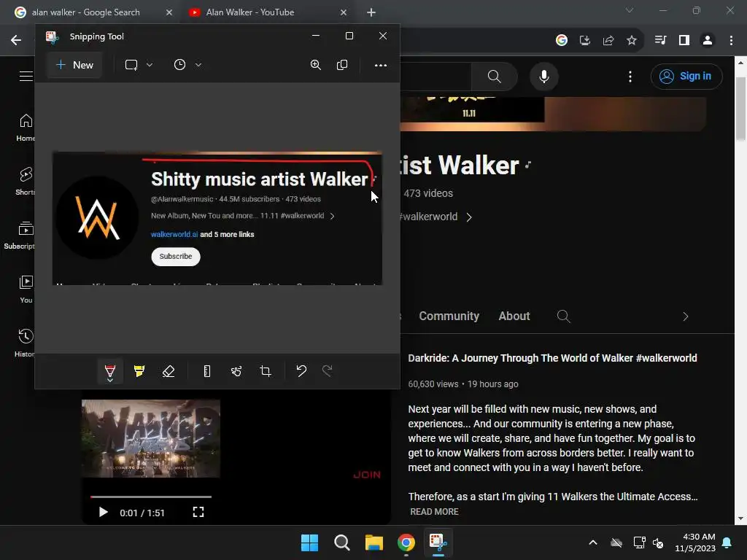Viewport: 747px width, 560px height.
Task: Toggle touch writing tool
Action: coord(236,371)
